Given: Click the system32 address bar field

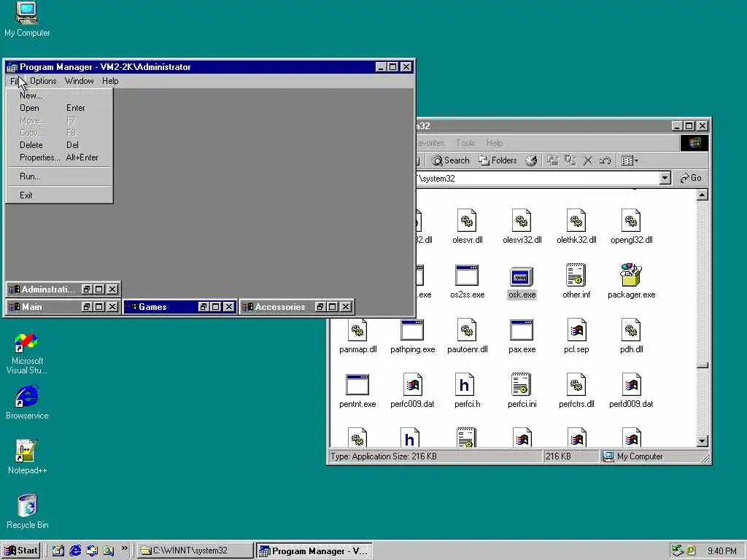Looking at the screenshot, I should point(538,178).
